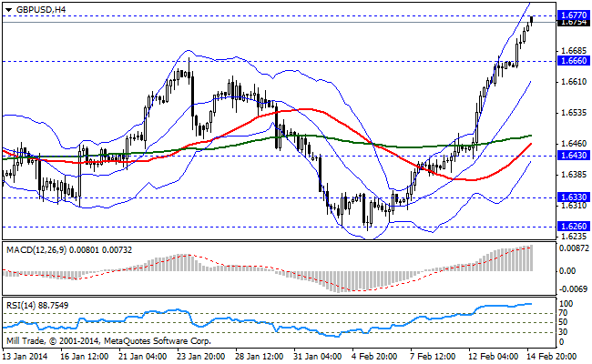Click the 1.6430 level price tag

pos(574,156)
